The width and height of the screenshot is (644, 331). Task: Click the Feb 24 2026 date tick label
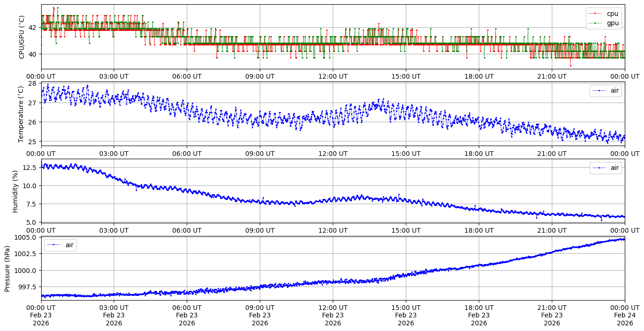(x=625, y=315)
